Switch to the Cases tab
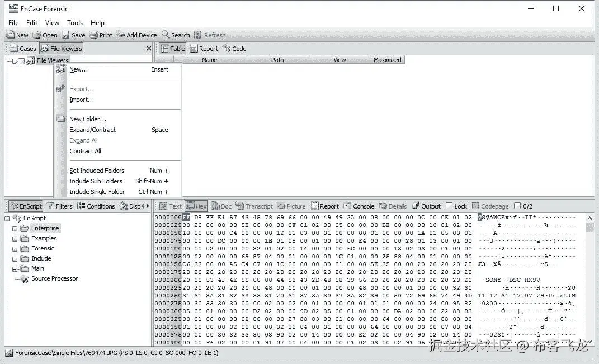Viewport: 599px width, 364px height. coord(23,49)
